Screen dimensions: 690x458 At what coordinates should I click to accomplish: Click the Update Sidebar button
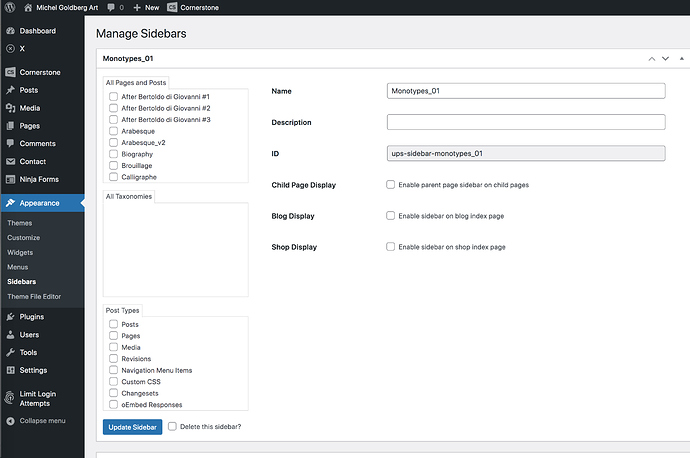(132, 427)
